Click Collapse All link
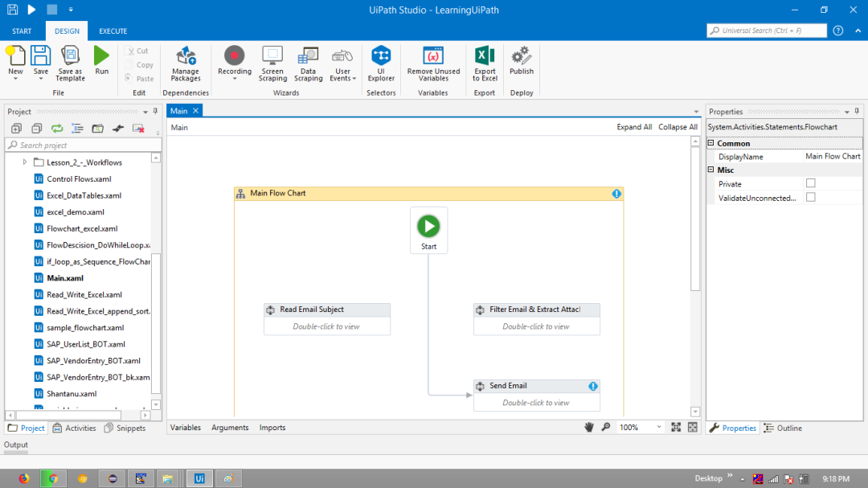This screenshot has height=488, width=868. coord(678,127)
